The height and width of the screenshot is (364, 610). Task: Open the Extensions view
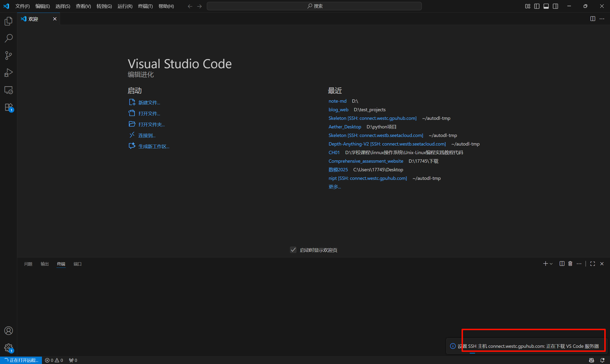pos(9,107)
